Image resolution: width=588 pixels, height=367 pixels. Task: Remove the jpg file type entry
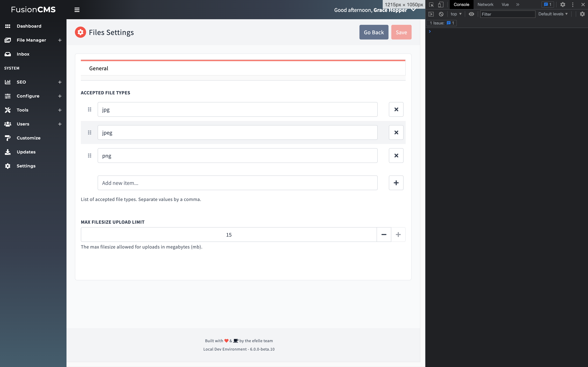[x=396, y=109]
